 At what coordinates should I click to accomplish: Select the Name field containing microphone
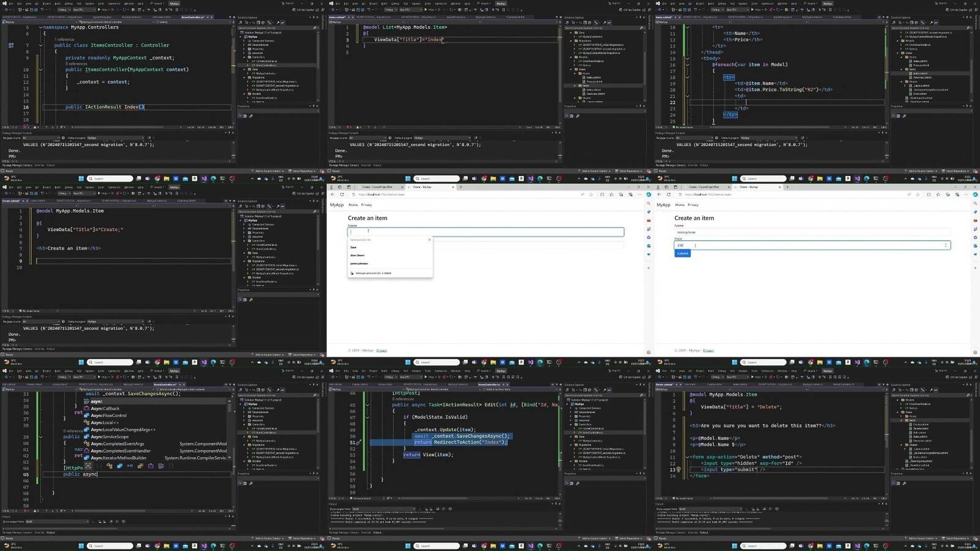point(812,232)
